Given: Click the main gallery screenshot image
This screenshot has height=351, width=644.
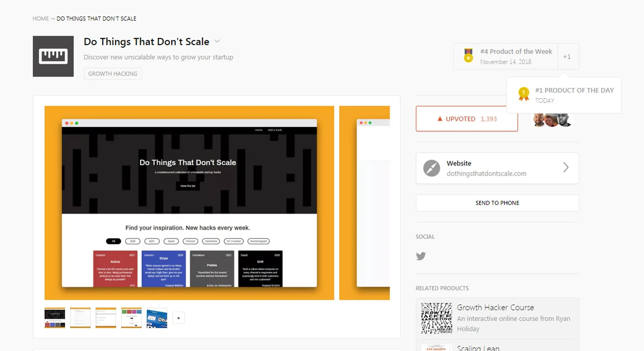Looking at the screenshot, I should [189, 203].
